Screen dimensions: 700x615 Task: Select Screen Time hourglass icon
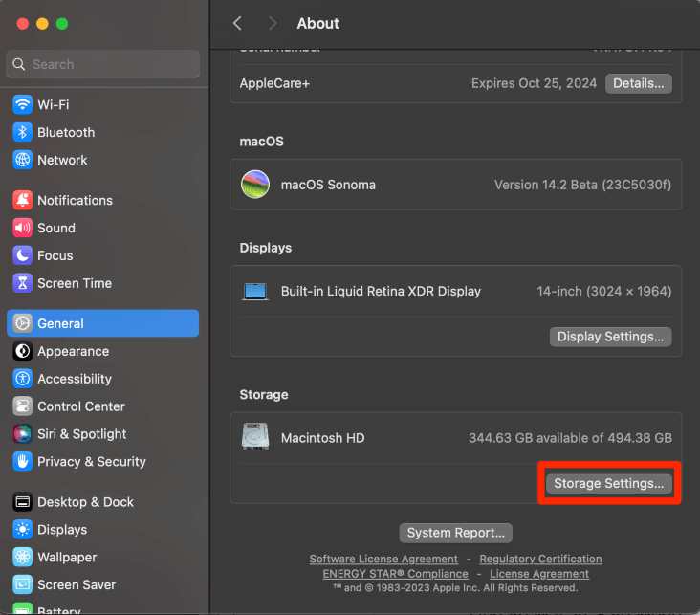[22, 283]
